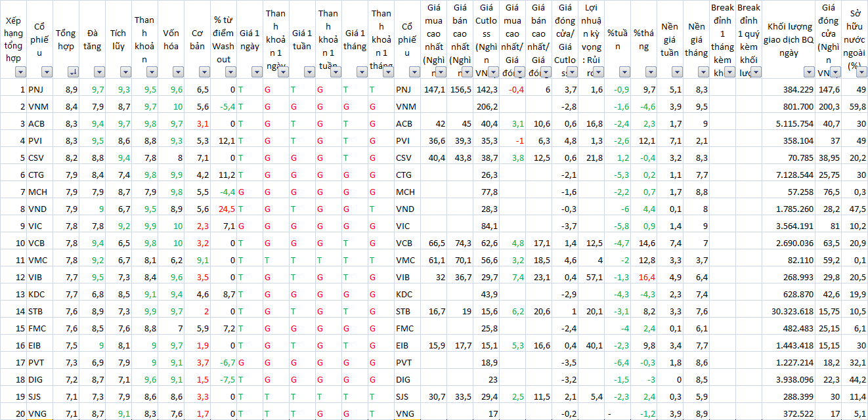Screen dimensions: 868x420
Task: Open the Thanh khoản 1 tháng filter arrow
Action: click(388, 72)
